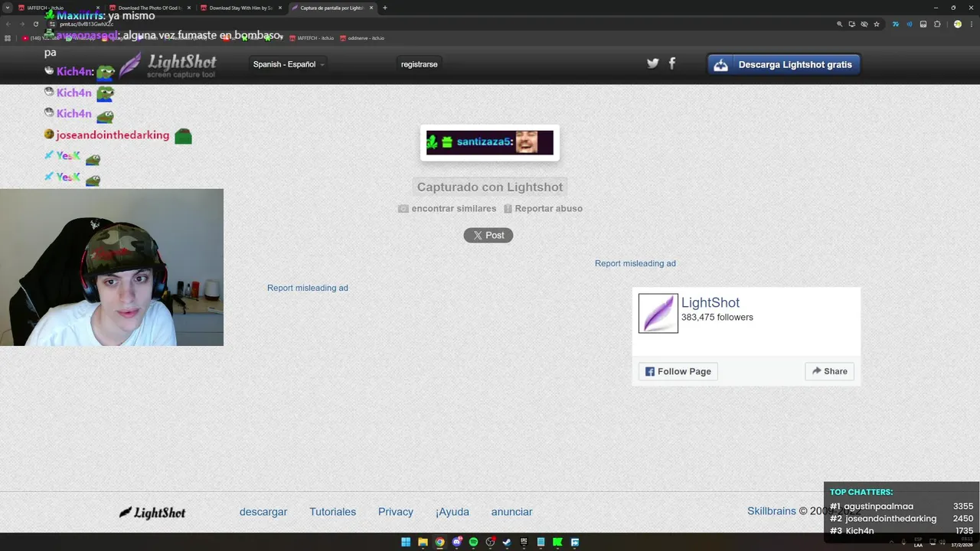This screenshot has height=551, width=980.
Task: Open the bookmarks apps grid icon
Action: [8, 37]
